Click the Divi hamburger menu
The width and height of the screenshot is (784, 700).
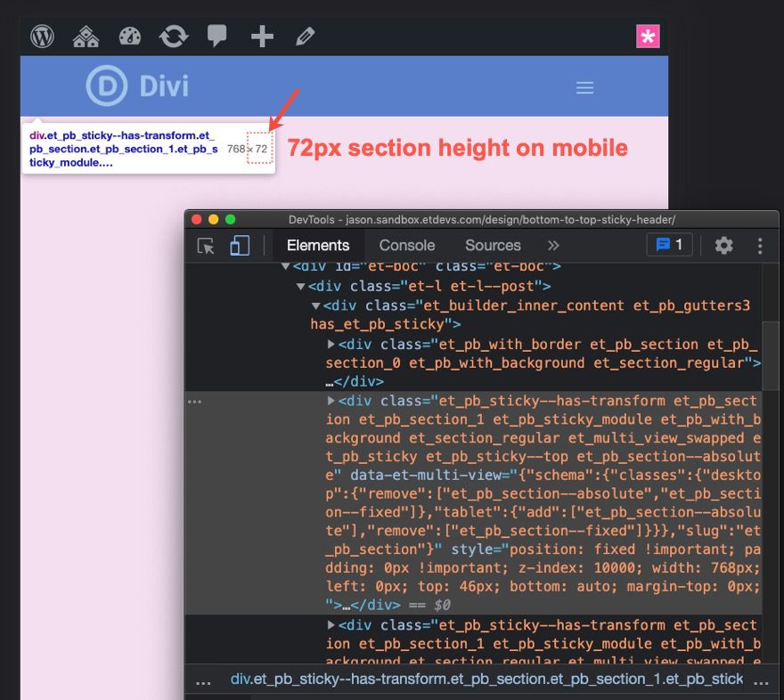tap(584, 87)
